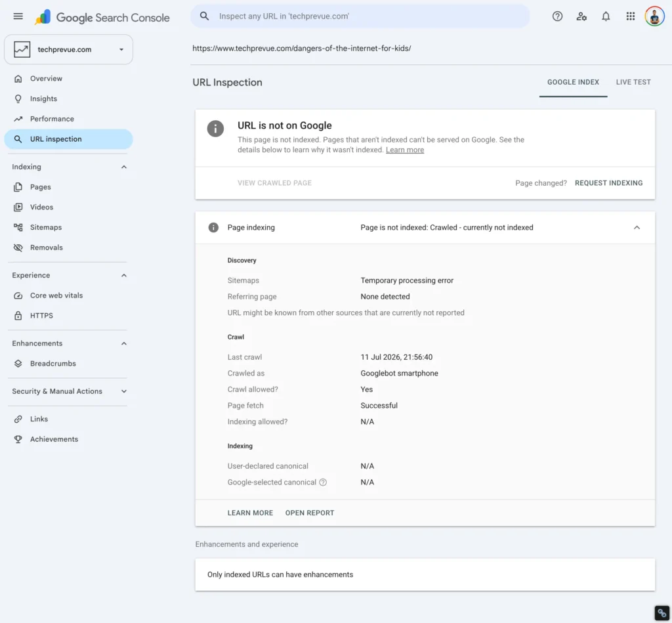Click the Breadcrumbs layers icon
The height and width of the screenshot is (623, 672).
(x=18, y=364)
